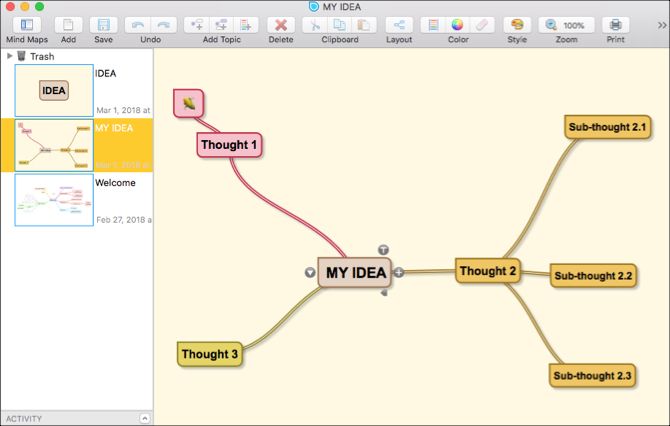
Task: Click the Add new mind map icon
Action: pyautogui.click(x=68, y=25)
